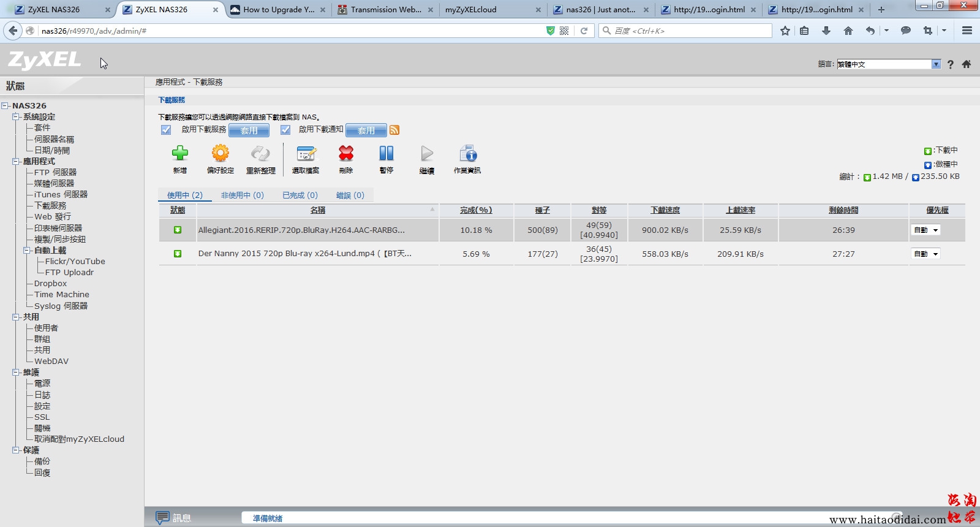Screen dimensions: 980x527
Task: Toggle the enable download notification checkbox
Action: click(x=285, y=130)
